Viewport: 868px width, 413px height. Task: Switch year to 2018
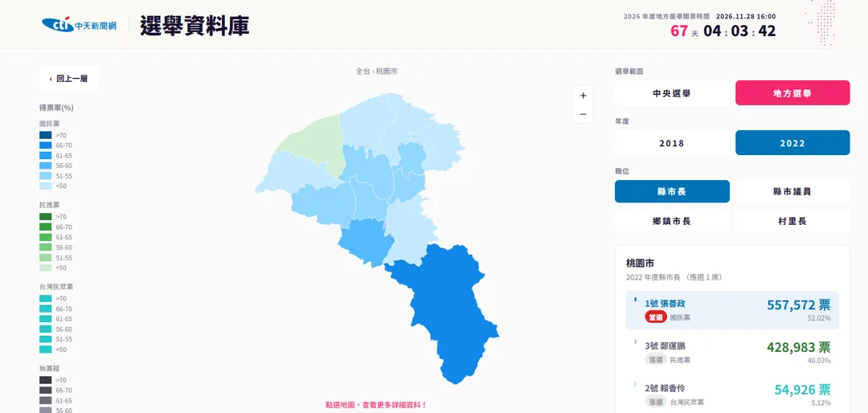click(x=672, y=143)
